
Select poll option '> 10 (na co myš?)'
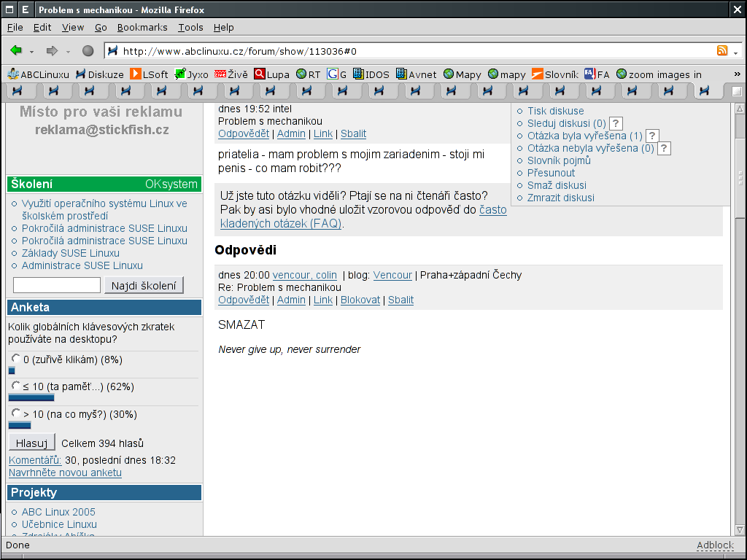16,413
